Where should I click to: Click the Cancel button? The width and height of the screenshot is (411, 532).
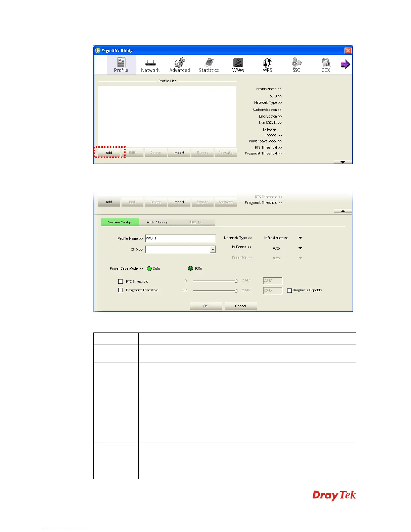point(240,306)
